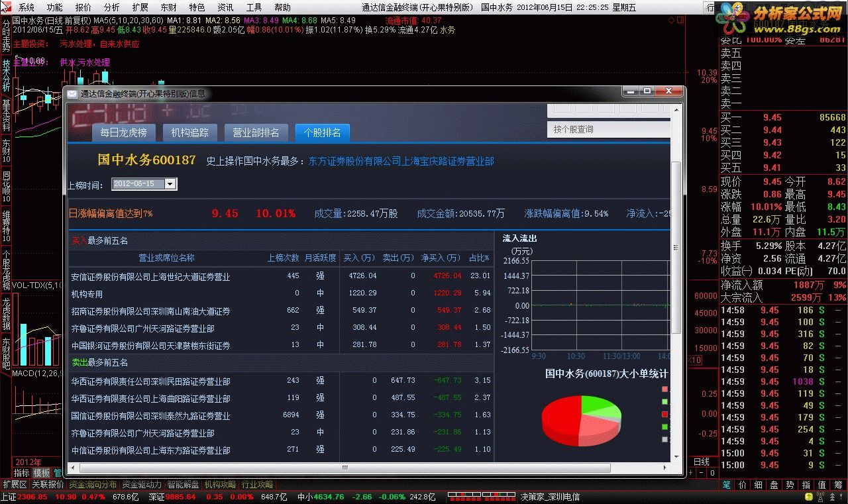Open the 功能 menu
Image resolution: width=848 pixels, height=504 pixels.
coord(54,7)
